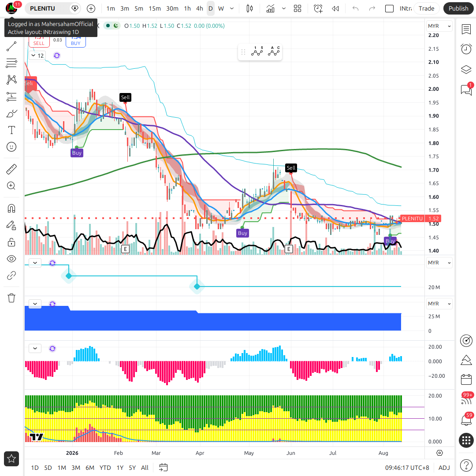Open the go to date calendar

point(164,468)
